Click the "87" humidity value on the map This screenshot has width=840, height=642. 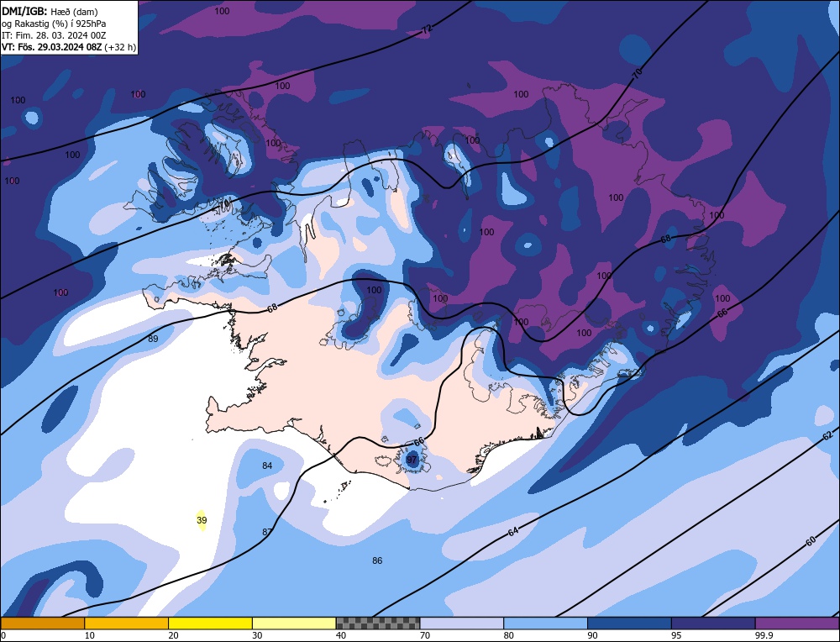coord(267,532)
